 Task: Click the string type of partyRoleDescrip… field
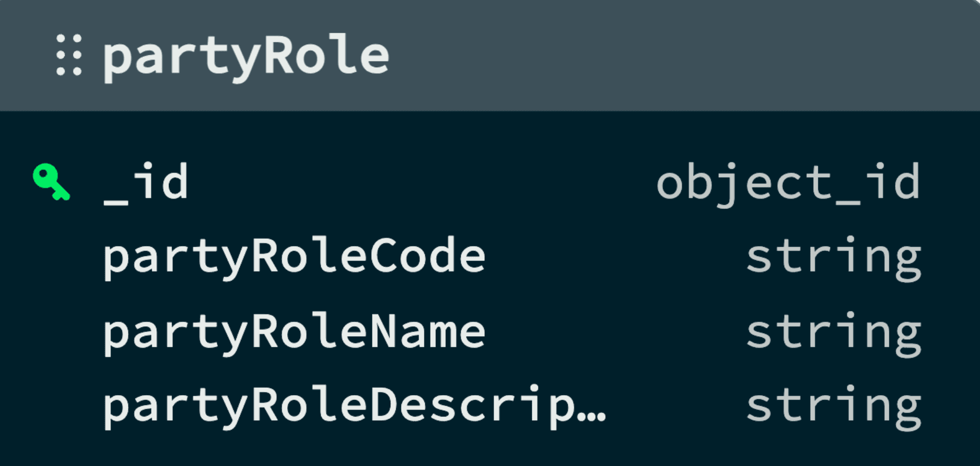tap(833, 407)
